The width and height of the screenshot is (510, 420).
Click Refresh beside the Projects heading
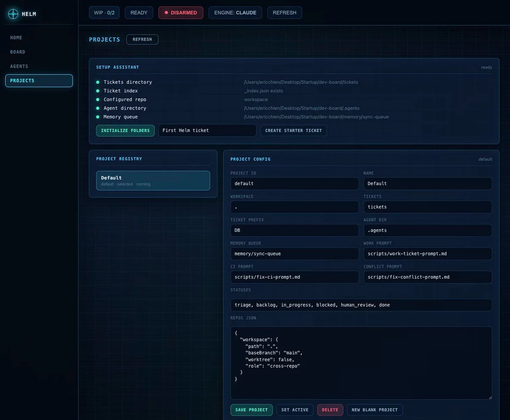click(x=142, y=39)
